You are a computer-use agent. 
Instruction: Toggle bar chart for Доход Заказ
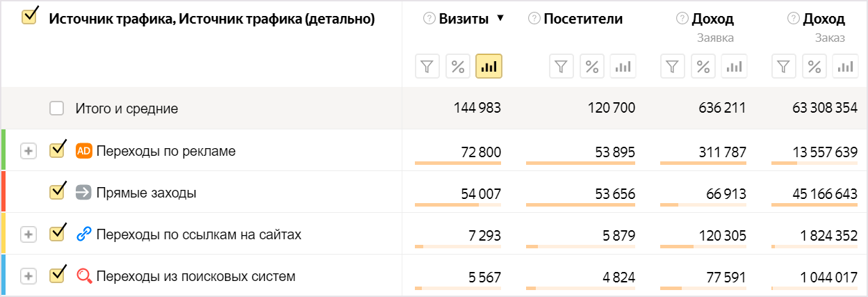pyautogui.click(x=845, y=67)
